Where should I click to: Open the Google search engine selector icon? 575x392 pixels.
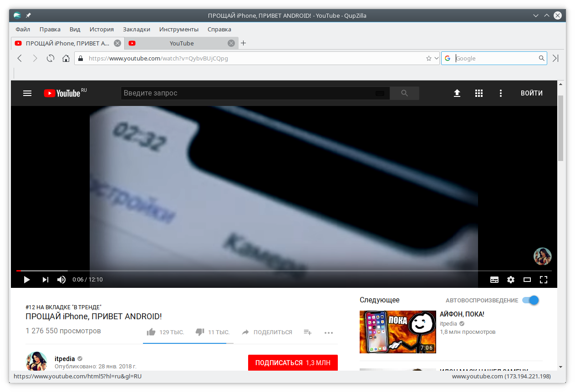tap(448, 58)
